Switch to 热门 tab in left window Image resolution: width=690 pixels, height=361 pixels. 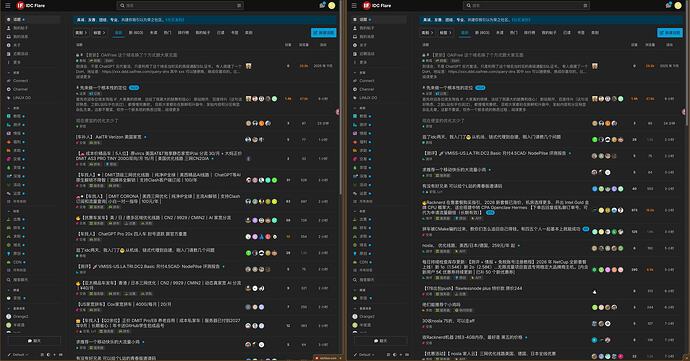point(167,33)
